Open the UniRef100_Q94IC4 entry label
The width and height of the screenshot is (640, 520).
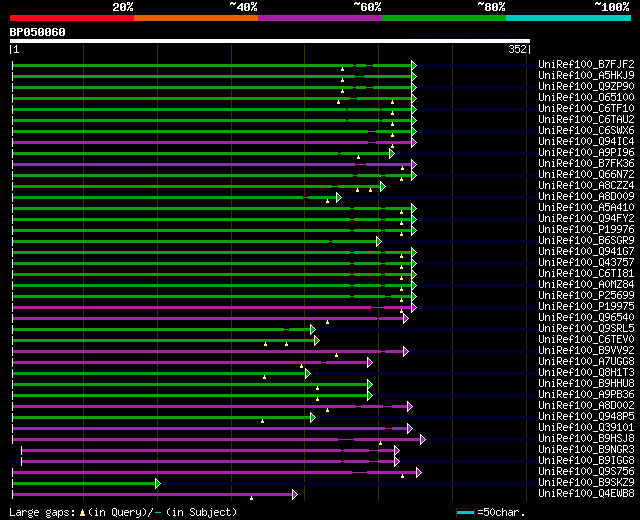pos(586,141)
